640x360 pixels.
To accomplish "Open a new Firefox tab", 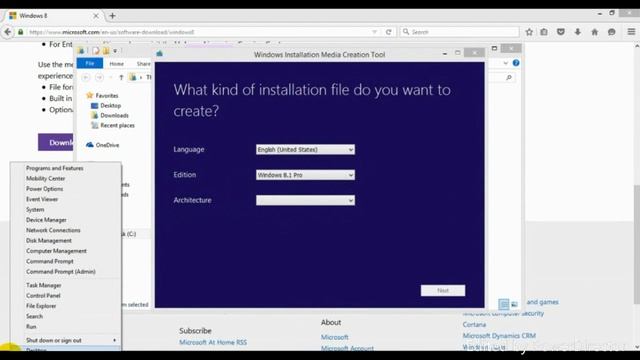I will coord(112,16).
